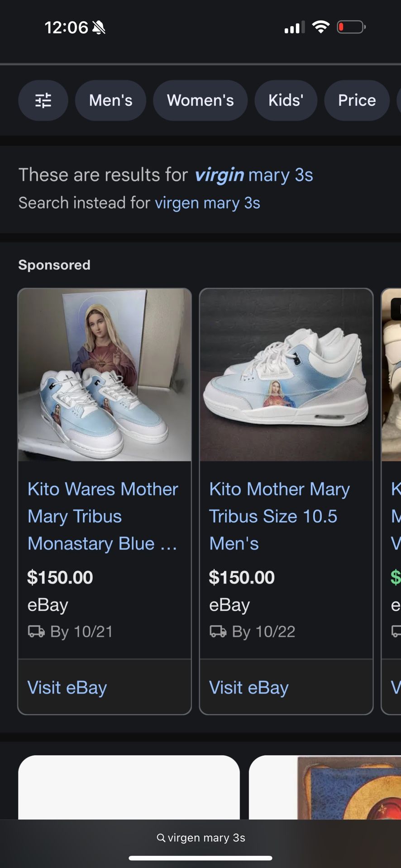The width and height of the screenshot is (401, 868).
Task: Tap the virgen mary 3s search bar
Action: click(200, 837)
